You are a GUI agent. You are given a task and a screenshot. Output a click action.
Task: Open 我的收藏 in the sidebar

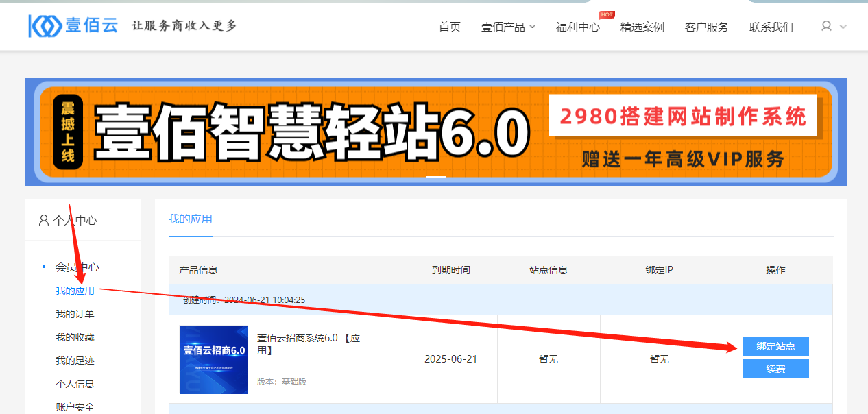click(75, 337)
